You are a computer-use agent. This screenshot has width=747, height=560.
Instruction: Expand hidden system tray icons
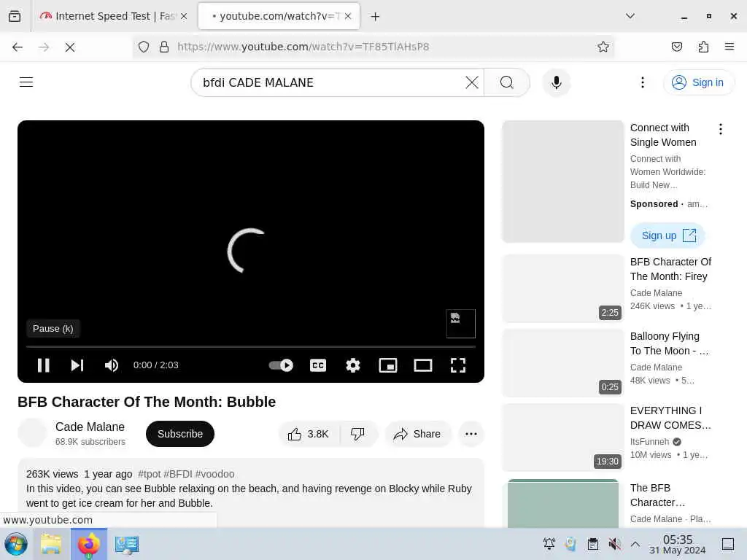point(635,544)
